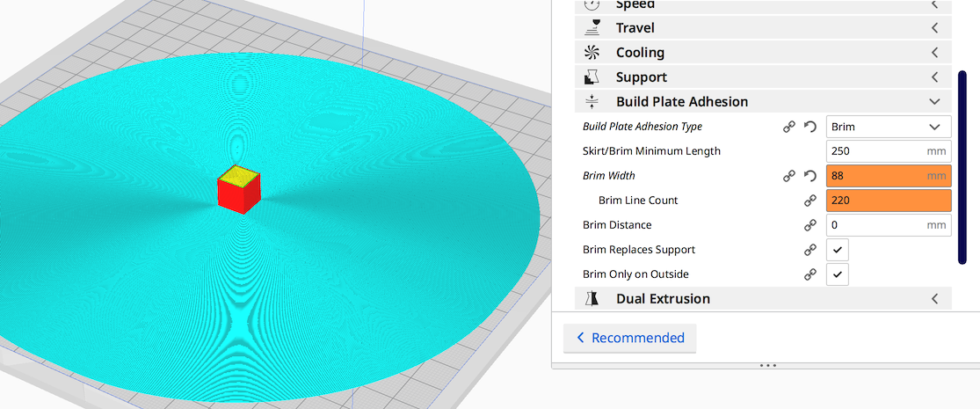The width and height of the screenshot is (980, 409).
Task: Toggle Brim Replaces Support checkbox
Action: click(x=838, y=250)
